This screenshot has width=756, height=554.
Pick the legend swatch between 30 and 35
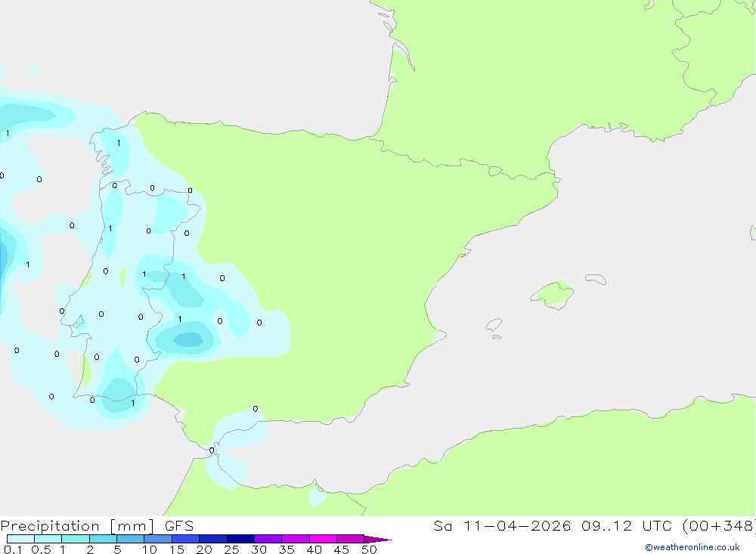pyautogui.click(x=268, y=539)
